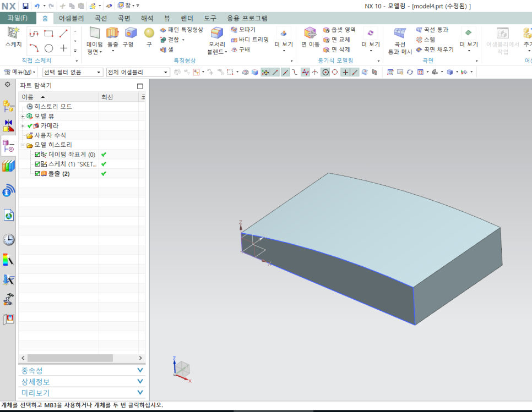The image size is (532, 412).
Task: Switch to the 렌더 ribbon tab
Action: tap(187, 18)
